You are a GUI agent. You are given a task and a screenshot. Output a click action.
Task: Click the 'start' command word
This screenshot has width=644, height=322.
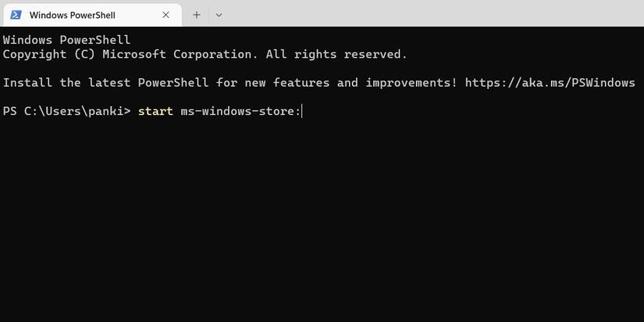coord(155,111)
